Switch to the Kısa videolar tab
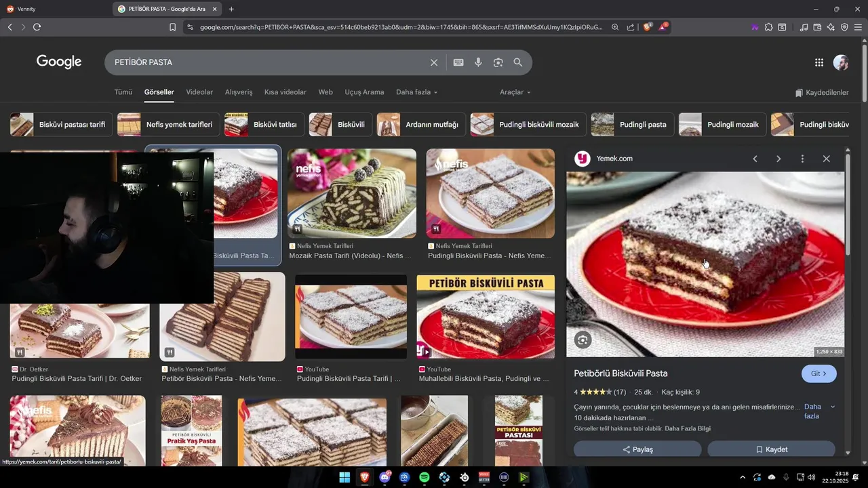Image resolution: width=868 pixels, height=488 pixels. pos(285,92)
